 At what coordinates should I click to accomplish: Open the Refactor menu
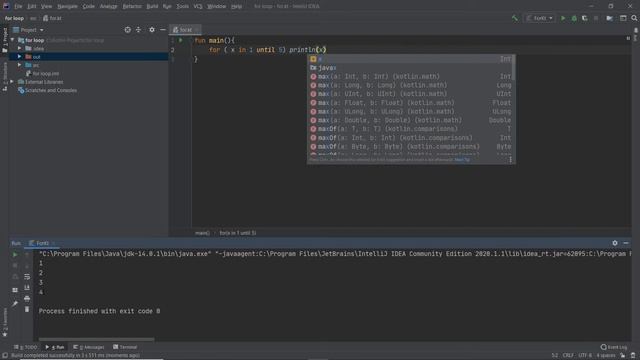tap(132, 7)
